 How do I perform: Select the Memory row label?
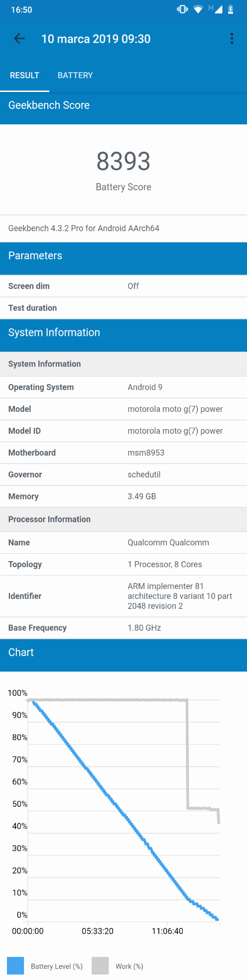(23, 496)
